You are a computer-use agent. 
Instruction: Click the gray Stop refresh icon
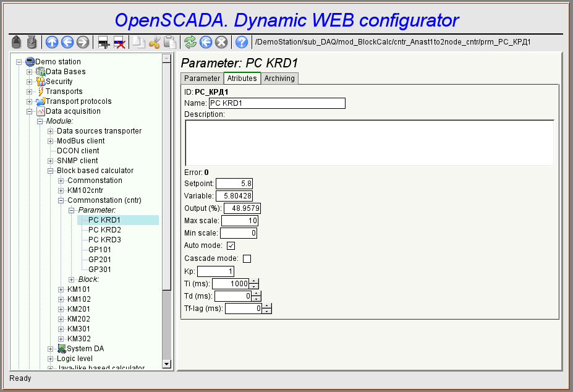(221, 43)
